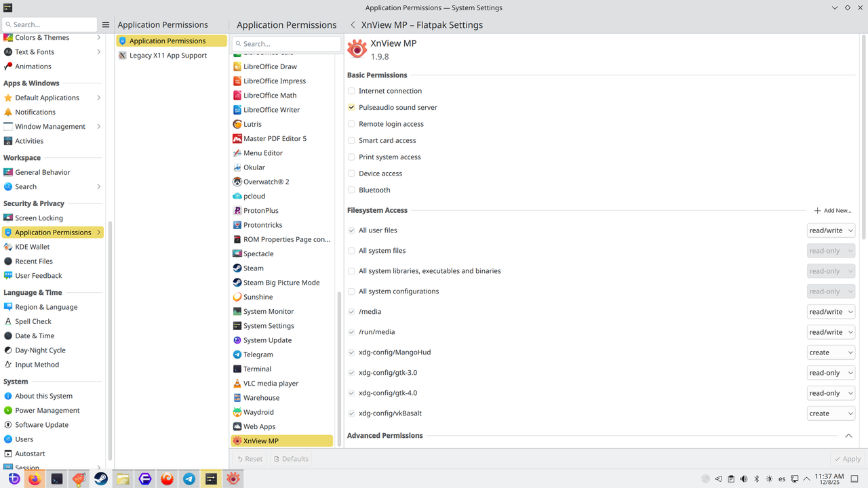Select ProtonPlus in the app list
This screenshot has height=488, width=868.
pyautogui.click(x=282, y=211)
